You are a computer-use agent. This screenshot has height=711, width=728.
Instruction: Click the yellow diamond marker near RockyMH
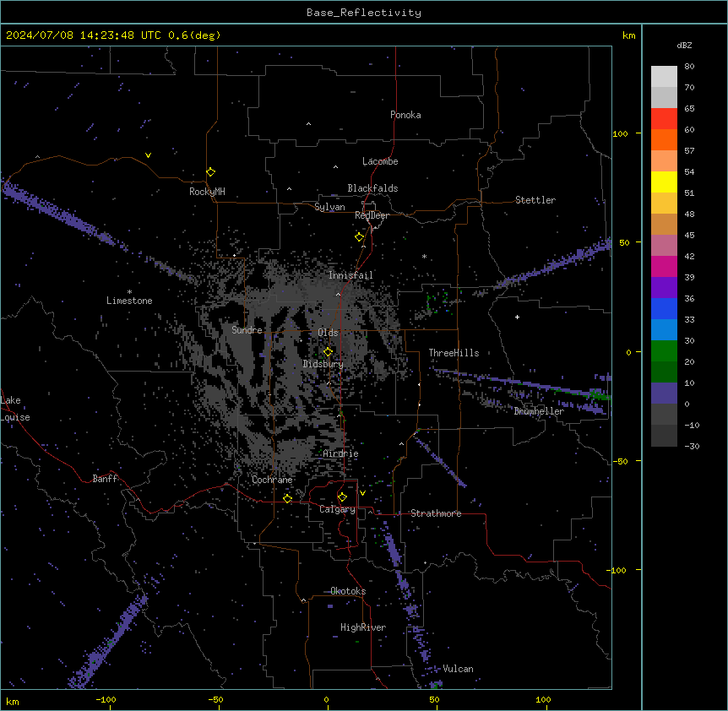point(211,171)
